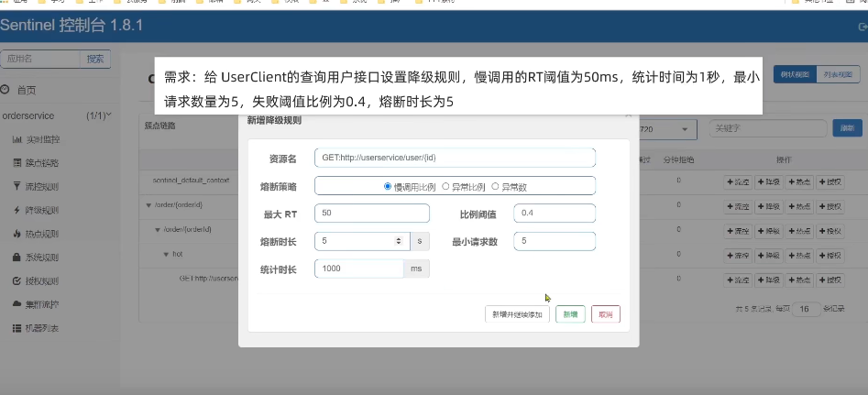Screen dimensions: 868x395
Task: Select the 慢调用比例 radio option
Action: (x=388, y=187)
